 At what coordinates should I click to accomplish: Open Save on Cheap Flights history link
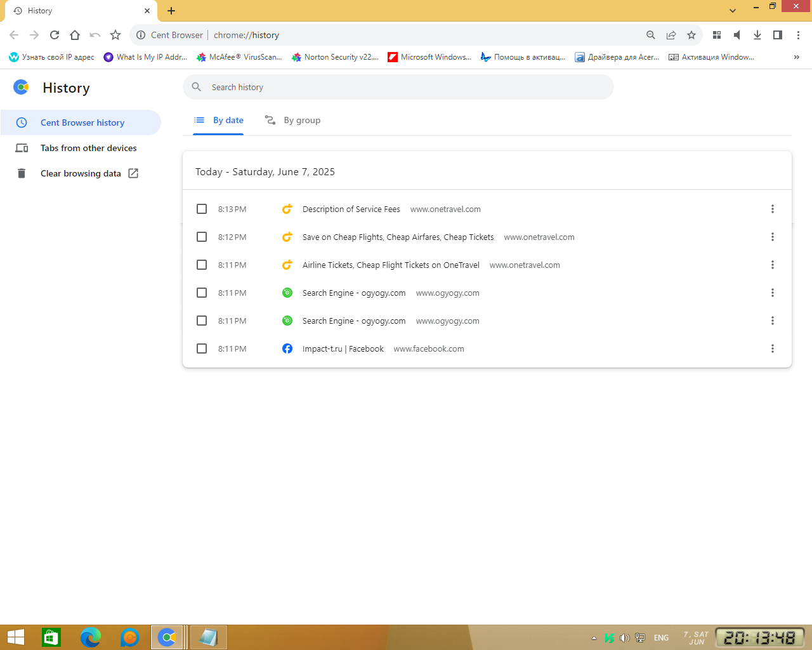coord(398,237)
